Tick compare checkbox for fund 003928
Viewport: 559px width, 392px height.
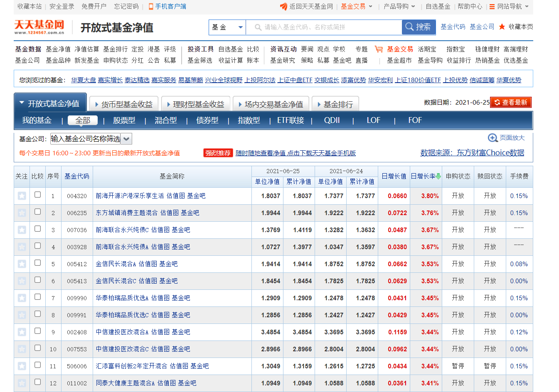37,246
